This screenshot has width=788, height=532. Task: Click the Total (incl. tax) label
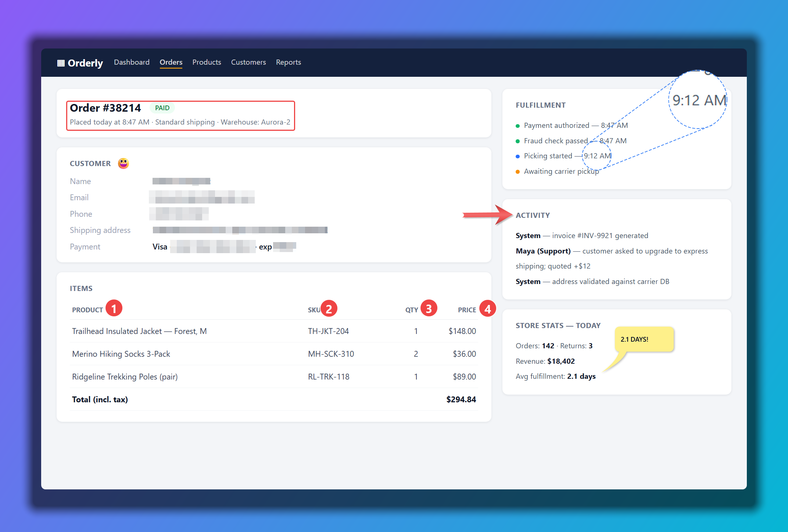pos(100,399)
